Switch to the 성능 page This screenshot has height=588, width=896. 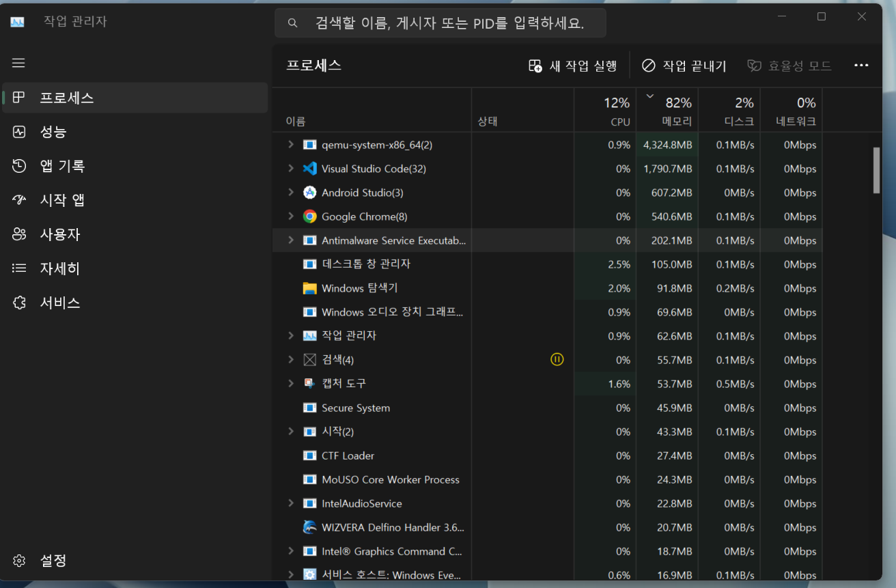click(135, 132)
